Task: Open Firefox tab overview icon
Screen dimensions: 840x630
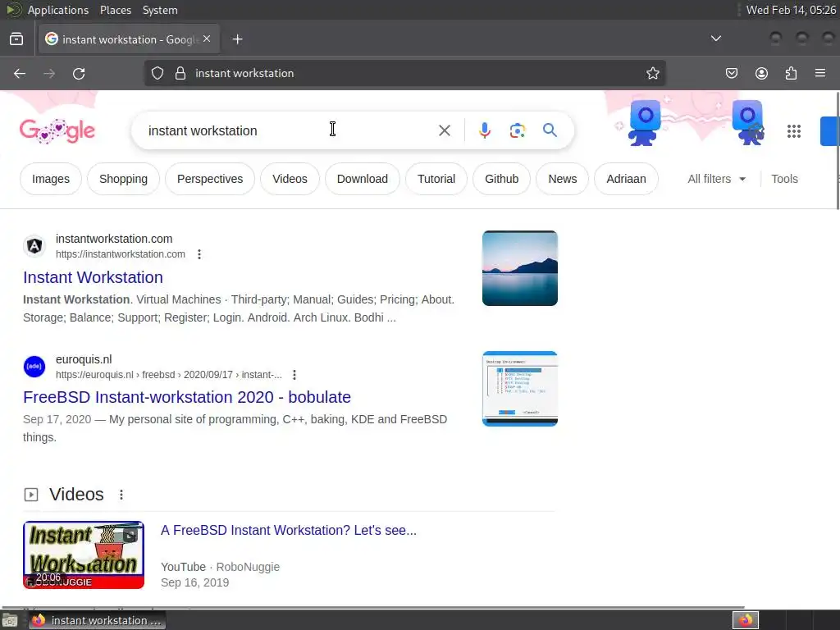Action: coord(16,39)
